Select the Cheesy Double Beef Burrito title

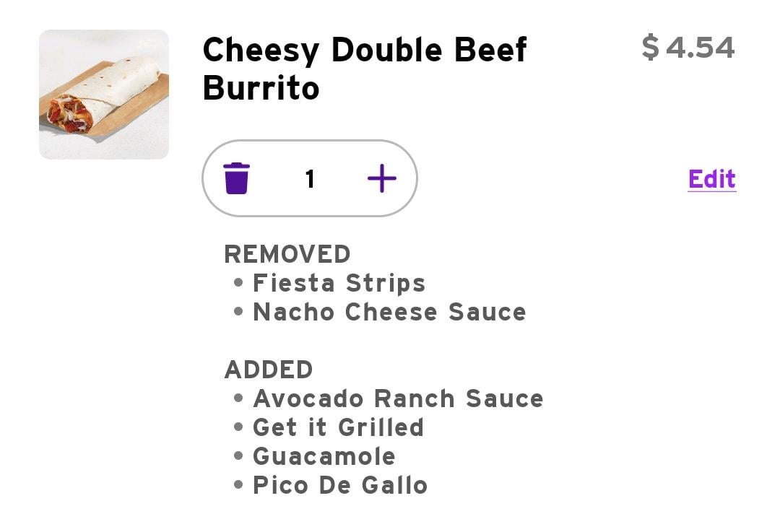pos(365,69)
